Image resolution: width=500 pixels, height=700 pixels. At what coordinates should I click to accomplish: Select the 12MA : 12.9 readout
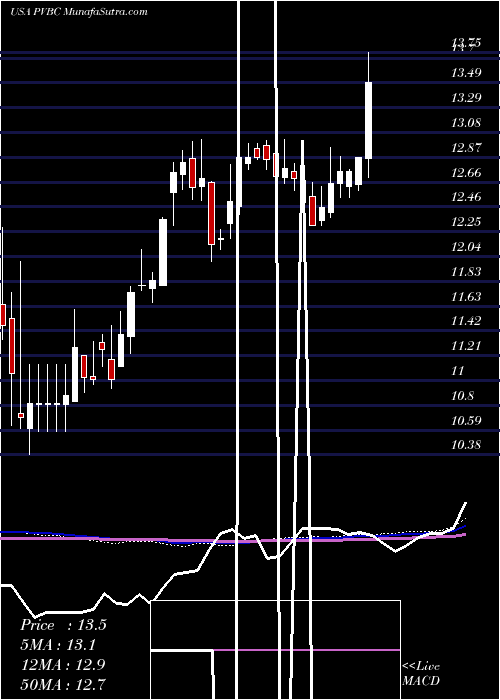click(62, 665)
